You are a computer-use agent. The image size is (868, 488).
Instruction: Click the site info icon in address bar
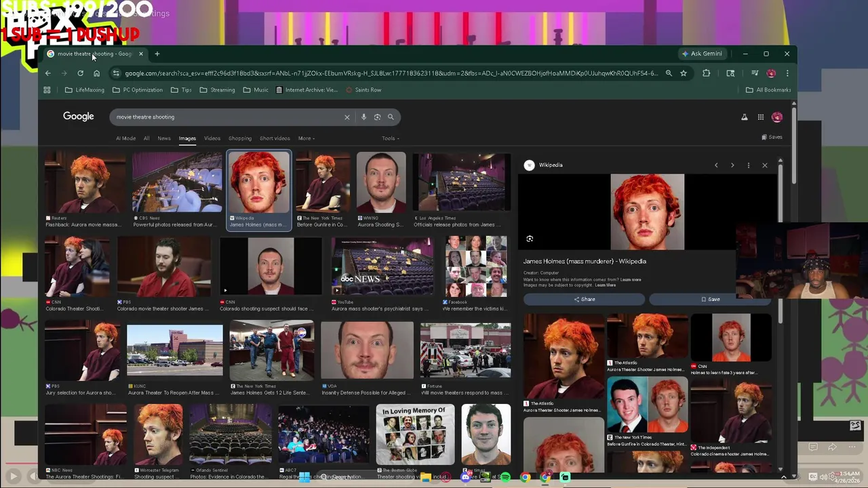[x=116, y=73]
